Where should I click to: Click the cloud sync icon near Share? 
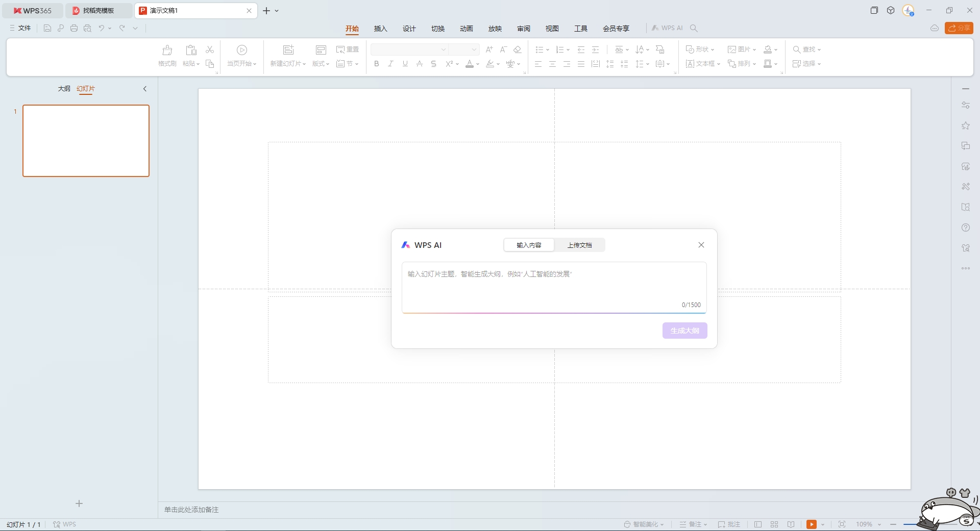pos(935,28)
